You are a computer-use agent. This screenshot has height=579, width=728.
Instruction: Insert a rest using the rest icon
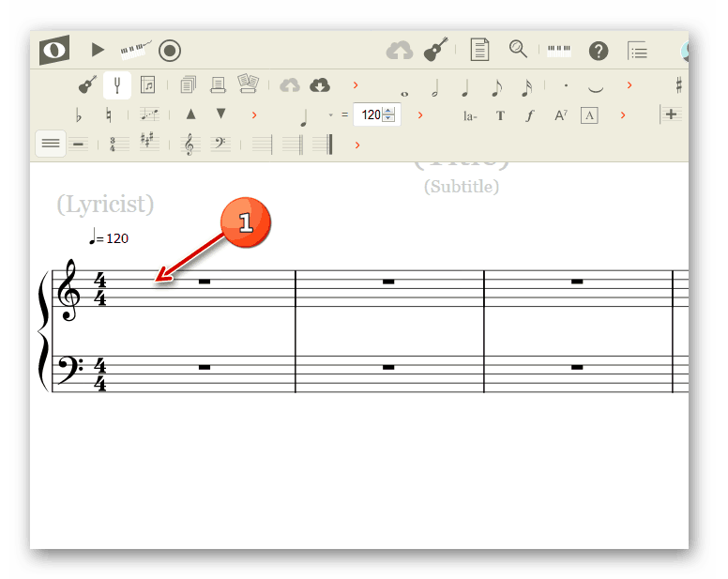pyautogui.click(x=79, y=145)
